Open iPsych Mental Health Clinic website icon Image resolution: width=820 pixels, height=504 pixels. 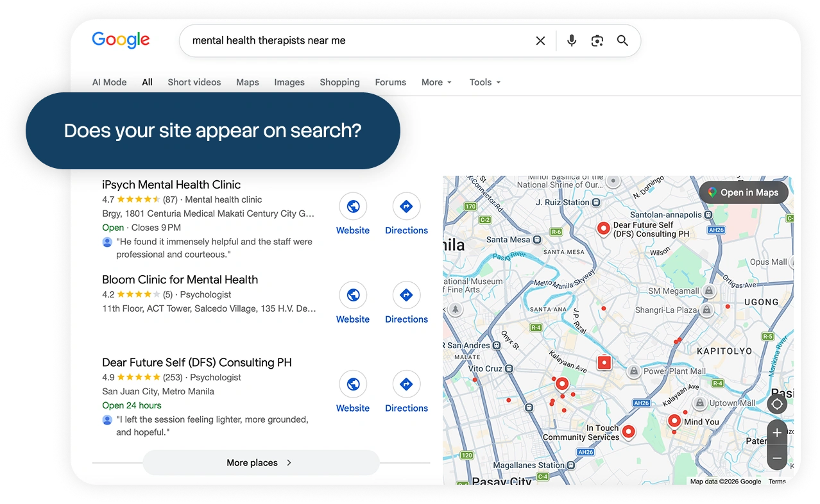click(x=353, y=206)
